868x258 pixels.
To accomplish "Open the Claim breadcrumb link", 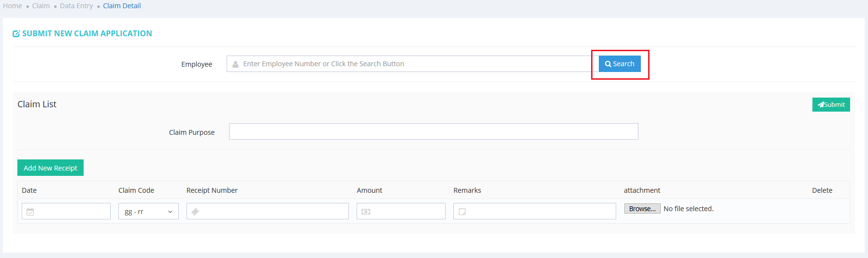I will 41,6.
